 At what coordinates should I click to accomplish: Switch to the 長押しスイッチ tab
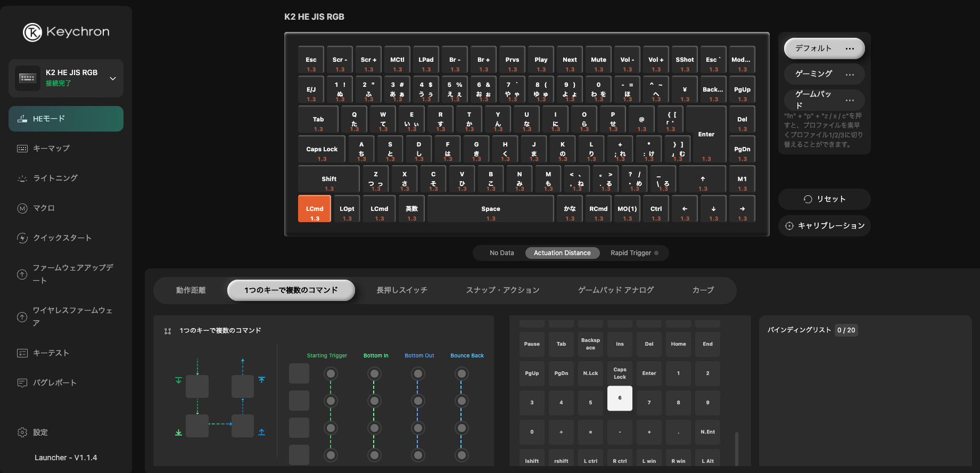click(401, 290)
